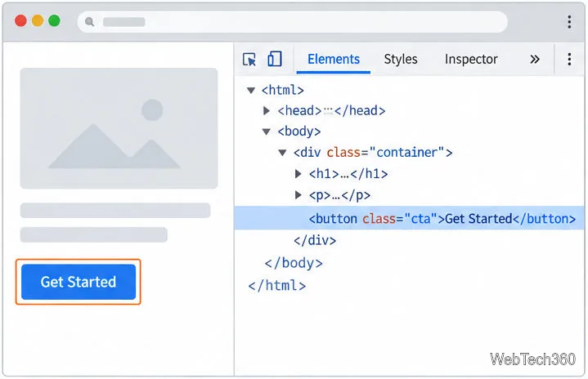This screenshot has width=588, height=379.
Task: Select the closing </html> line
Action: click(x=277, y=286)
